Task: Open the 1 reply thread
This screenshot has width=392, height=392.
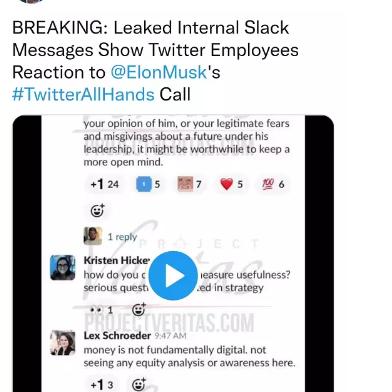Action: 122,237
